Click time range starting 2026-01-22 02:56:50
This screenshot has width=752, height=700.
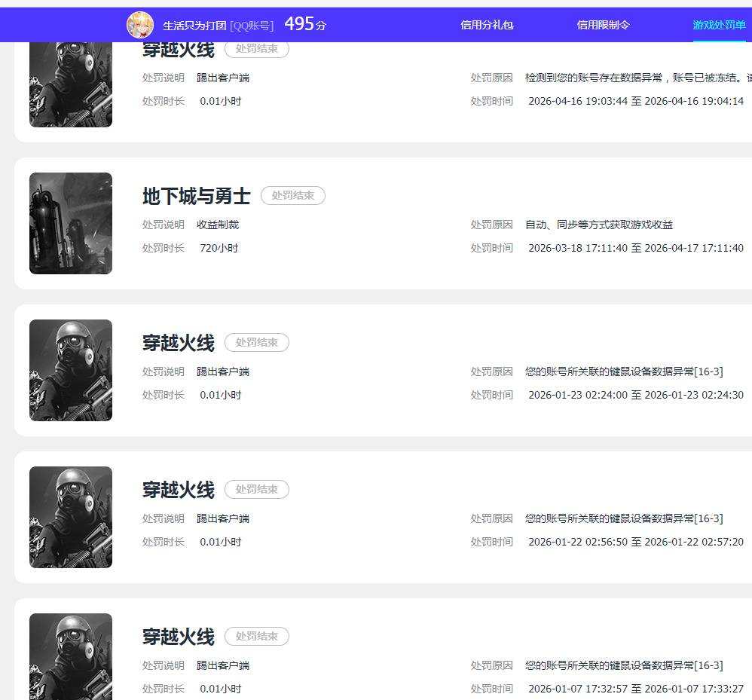(636, 542)
